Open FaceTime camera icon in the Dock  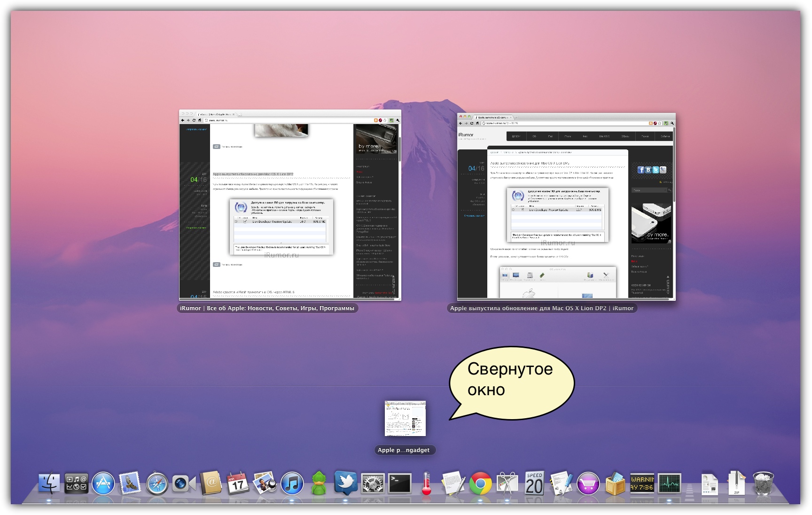(x=184, y=484)
